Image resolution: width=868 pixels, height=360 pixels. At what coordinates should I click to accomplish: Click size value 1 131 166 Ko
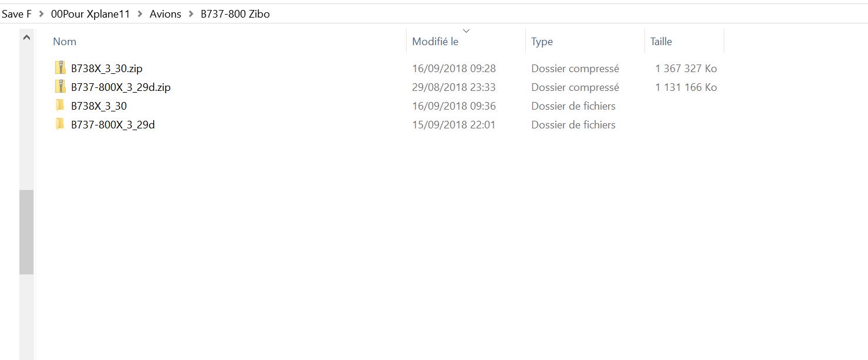[686, 87]
